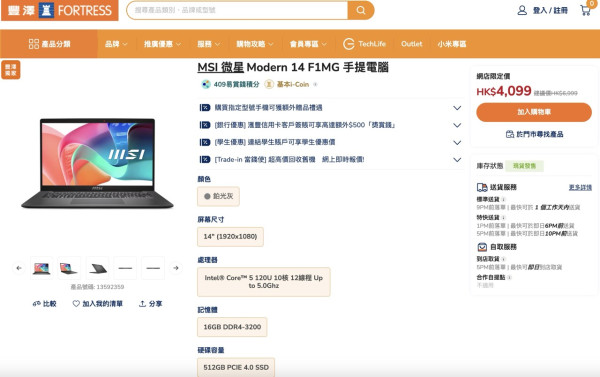Click the main MSI laptop product image
The width and height of the screenshot is (600, 377).
pos(98,163)
